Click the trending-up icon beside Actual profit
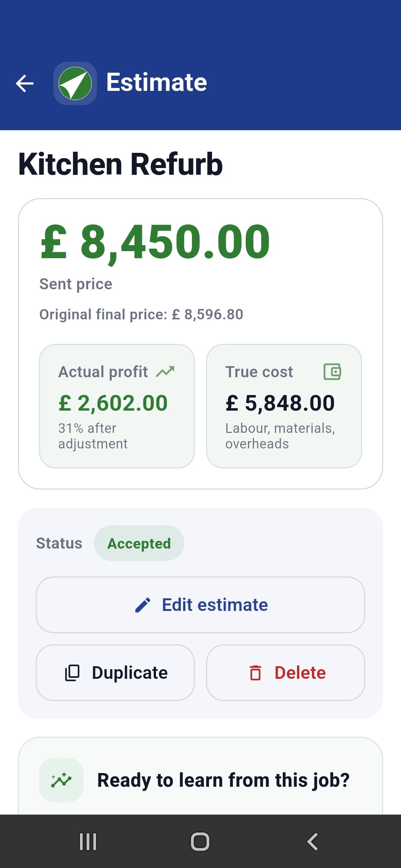The width and height of the screenshot is (401, 868). [165, 371]
